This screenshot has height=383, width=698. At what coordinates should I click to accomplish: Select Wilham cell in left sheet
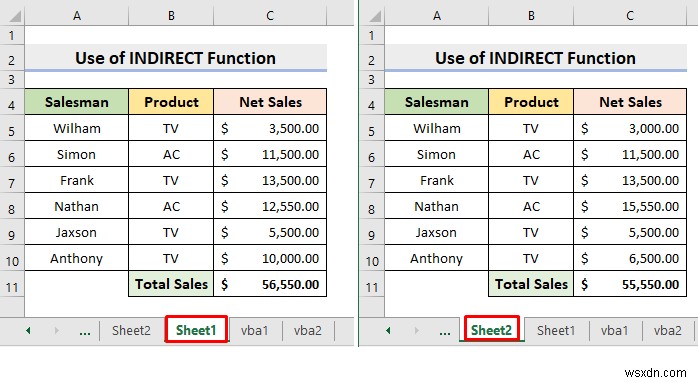tap(77, 128)
